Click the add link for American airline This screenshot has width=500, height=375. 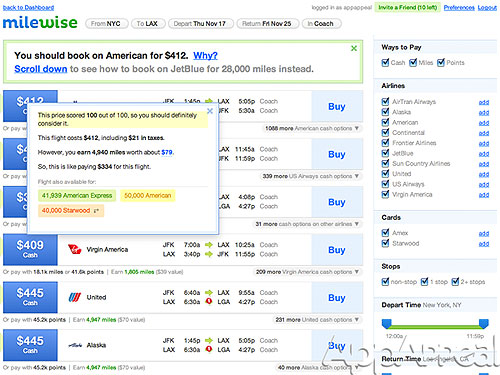coord(484,123)
